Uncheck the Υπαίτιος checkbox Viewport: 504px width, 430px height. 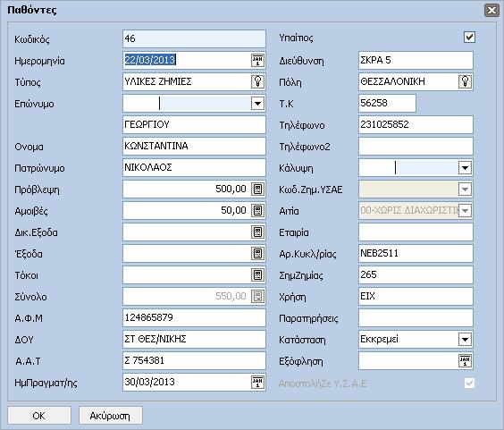[x=470, y=37]
